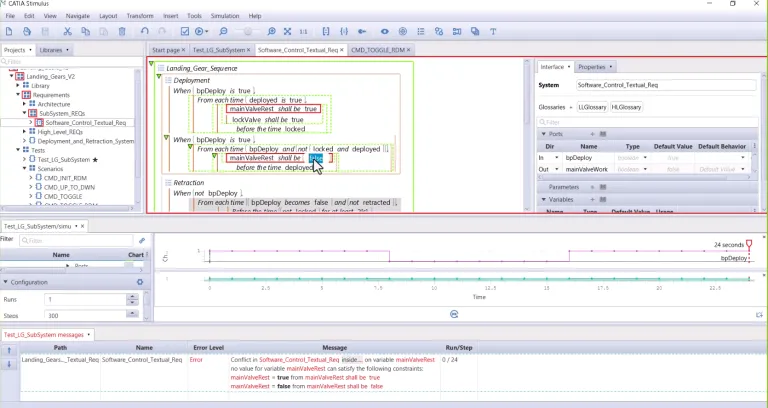768x408 pixels.
Task: Collapse the SubSystem_REQs tree node
Action: click(x=24, y=113)
